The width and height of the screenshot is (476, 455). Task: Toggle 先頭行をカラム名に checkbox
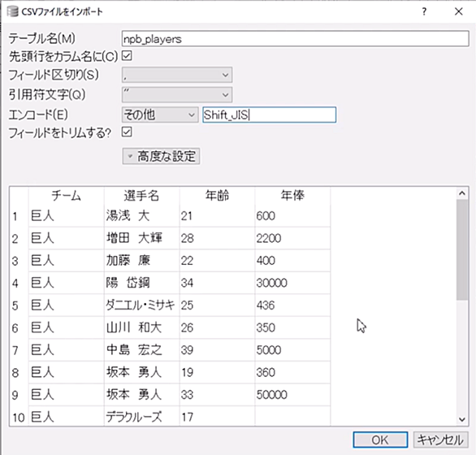(x=127, y=55)
